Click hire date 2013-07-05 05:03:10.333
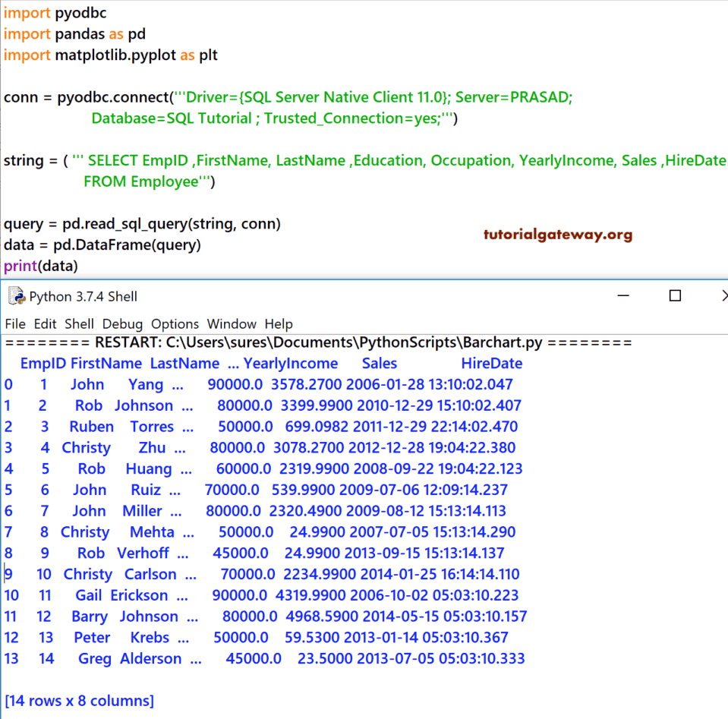Viewport: 728px width, 719px height. (x=441, y=658)
